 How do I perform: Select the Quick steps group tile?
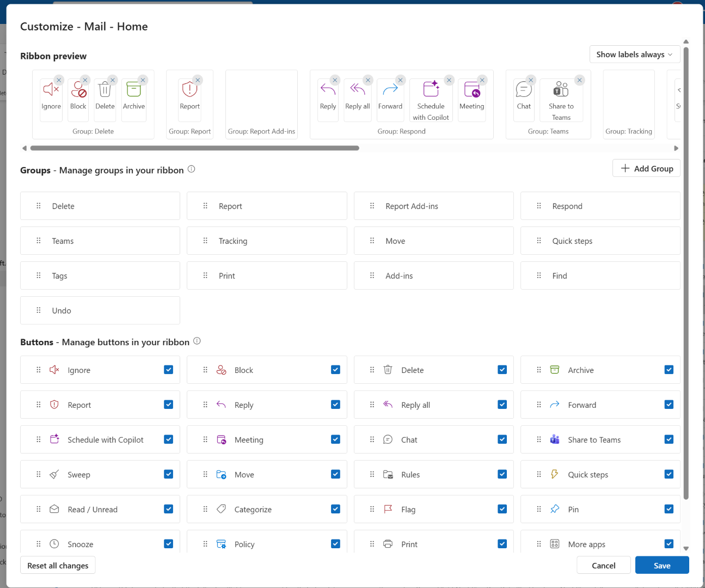click(x=600, y=241)
